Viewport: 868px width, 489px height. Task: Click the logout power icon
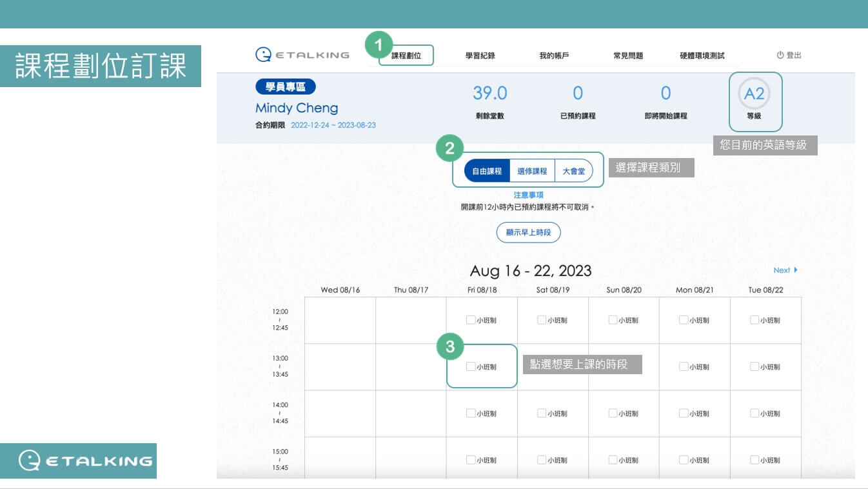pyautogui.click(x=780, y=55)
